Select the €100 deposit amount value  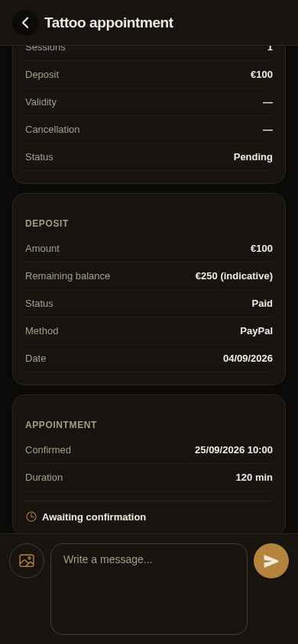(x=262, y=248)
